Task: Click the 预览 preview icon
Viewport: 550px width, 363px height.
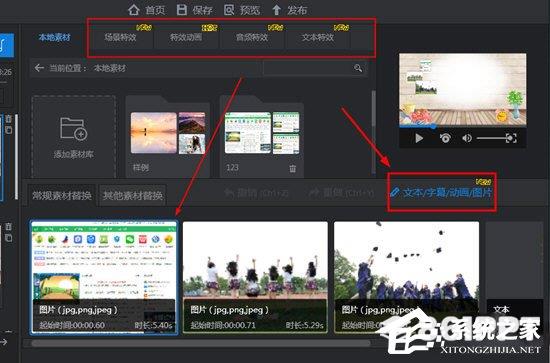Action: click(229, 10)
